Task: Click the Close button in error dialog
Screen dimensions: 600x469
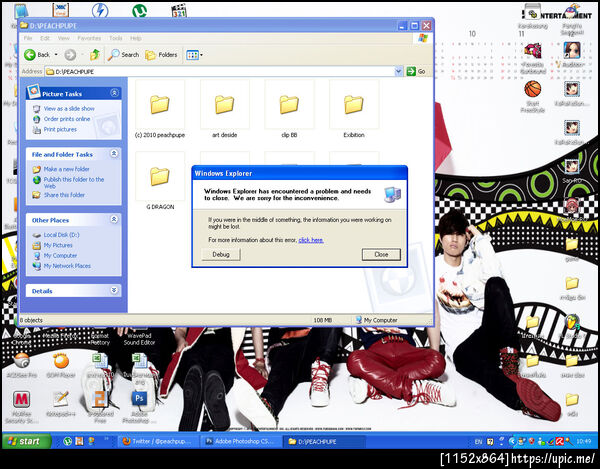Action: 381,254
